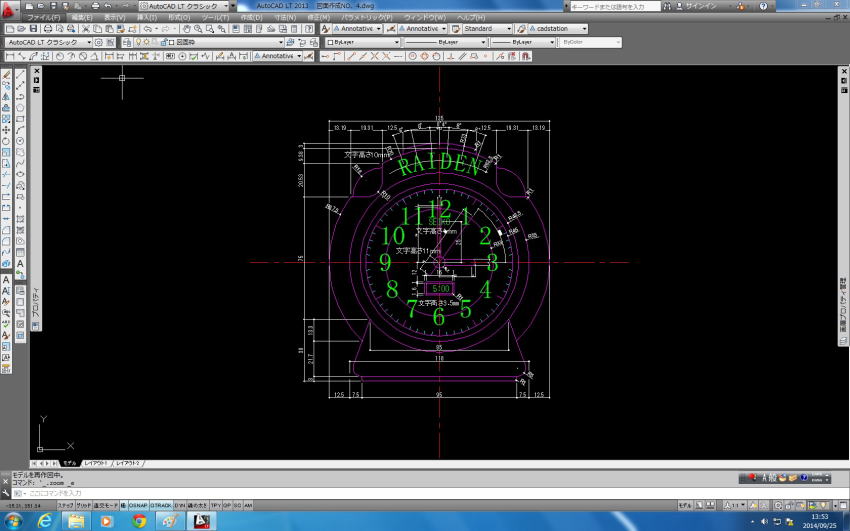
Task: Switch to the レイアウト1 tab
Action: 96,464
